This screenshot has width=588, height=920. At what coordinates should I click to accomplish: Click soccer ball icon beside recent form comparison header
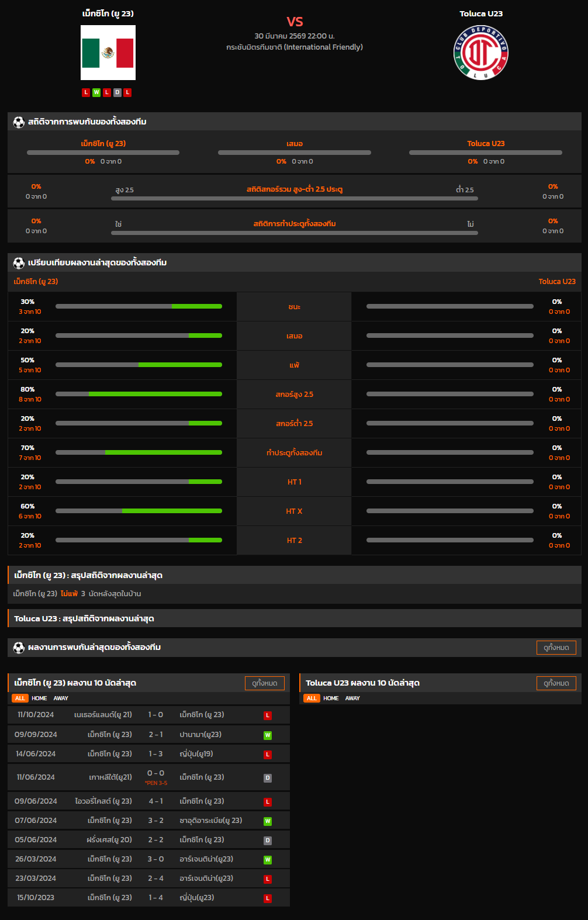(19, 263)
